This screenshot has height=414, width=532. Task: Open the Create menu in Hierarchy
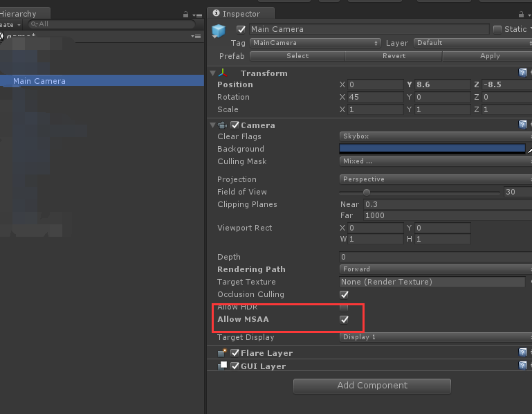pos(10,25)
